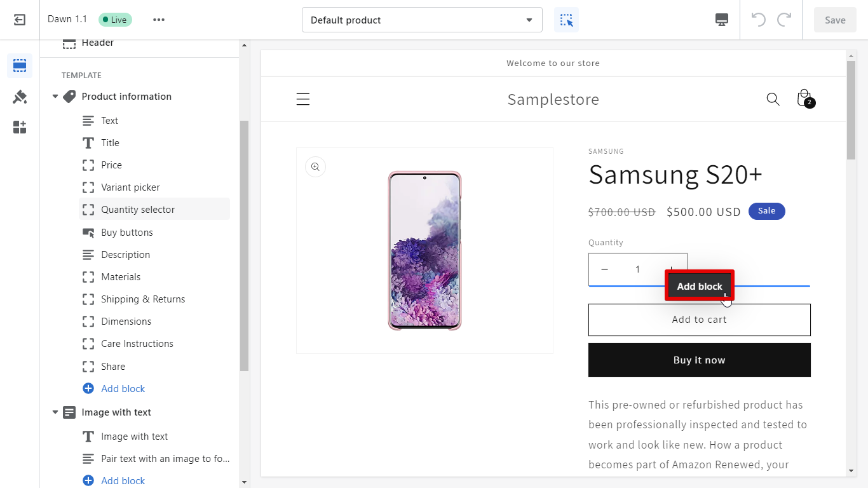Viewport: 868px width, 488px height.
Task: Click the quantity input field
Action: pyautogui.click(x=637, y=269)
